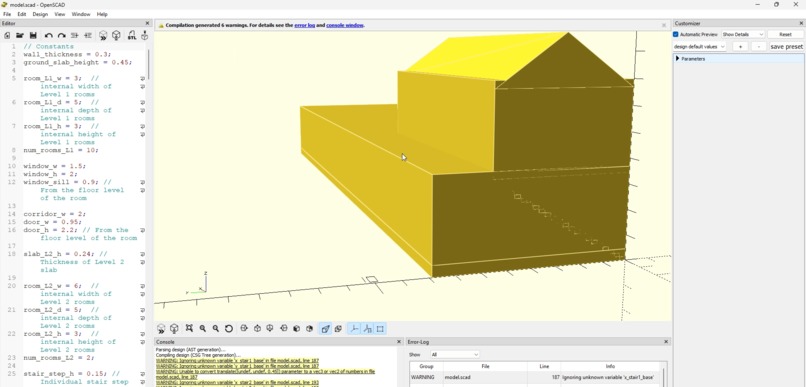Screen dimensions: 806x387
Task: Click the Unindent icon in editor toolbar
Action: [x=75, y=35]
